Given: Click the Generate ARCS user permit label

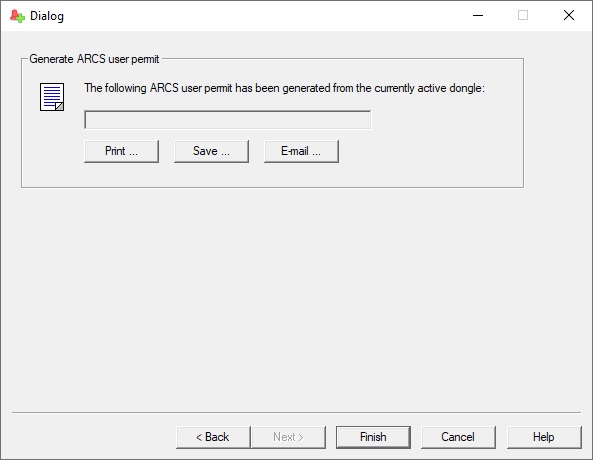Looking at the screenshot, I should click(94, 59).
